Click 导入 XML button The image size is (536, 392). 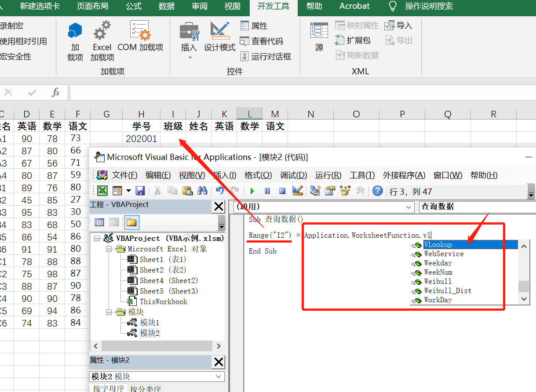[398, 25]
